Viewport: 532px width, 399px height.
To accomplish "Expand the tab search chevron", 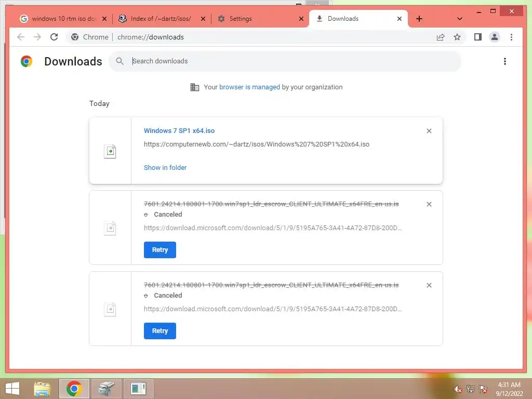I will point(460,19).
